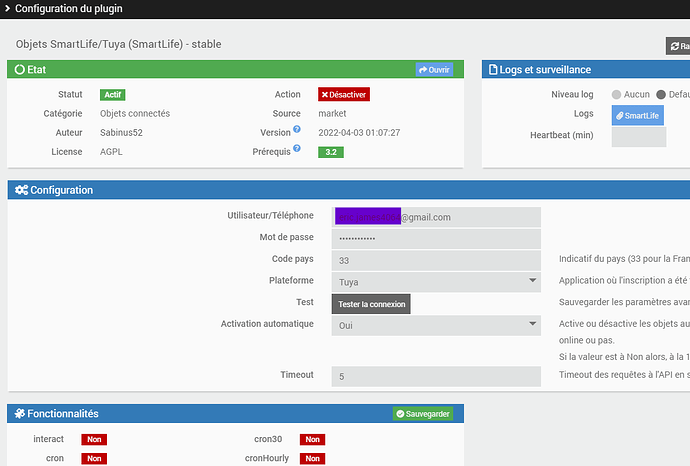
Task: Click the green Sauvegarder button
Action: pos(423,414)
